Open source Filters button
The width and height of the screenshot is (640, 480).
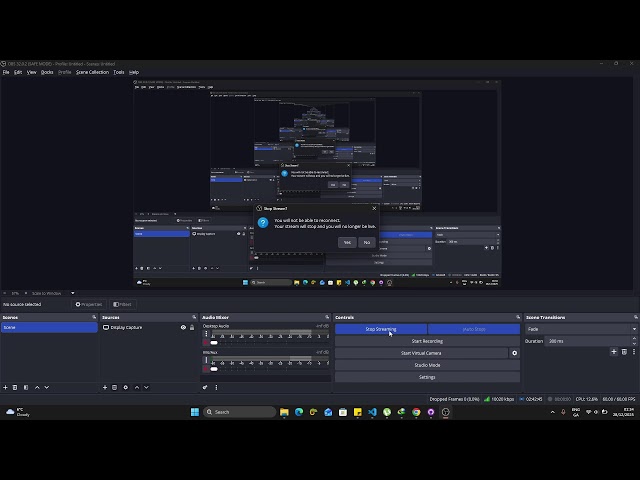pos(122,304)
